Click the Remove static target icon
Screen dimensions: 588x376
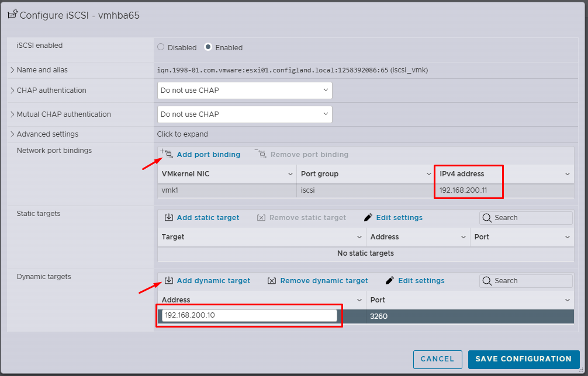coord(261,217)
